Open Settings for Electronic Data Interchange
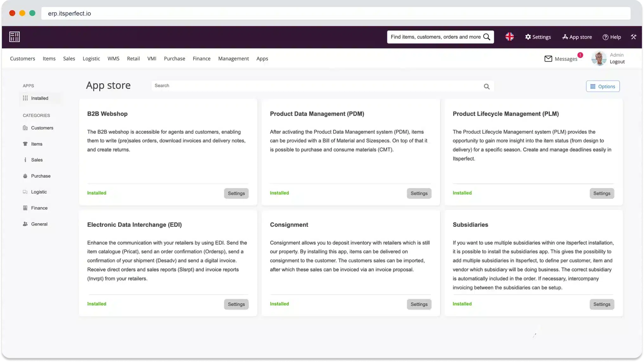The image size is (644, 362). (236, 304)
